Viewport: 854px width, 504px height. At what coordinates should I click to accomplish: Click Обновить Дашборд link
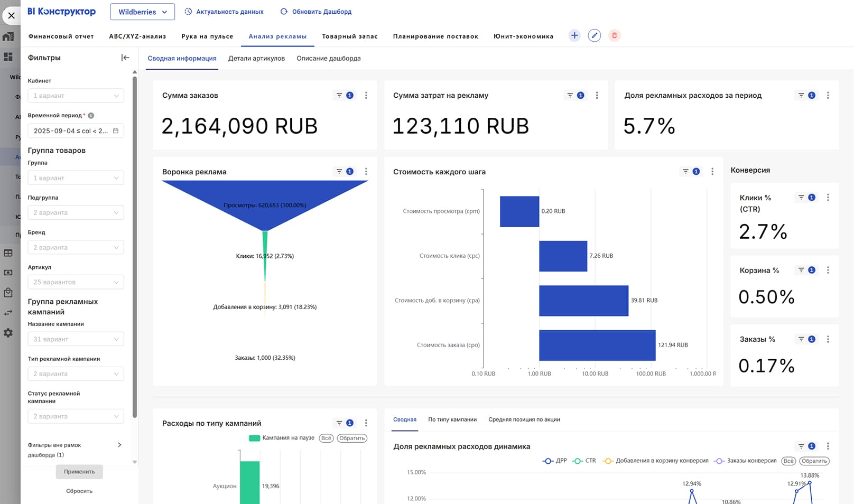316,12
